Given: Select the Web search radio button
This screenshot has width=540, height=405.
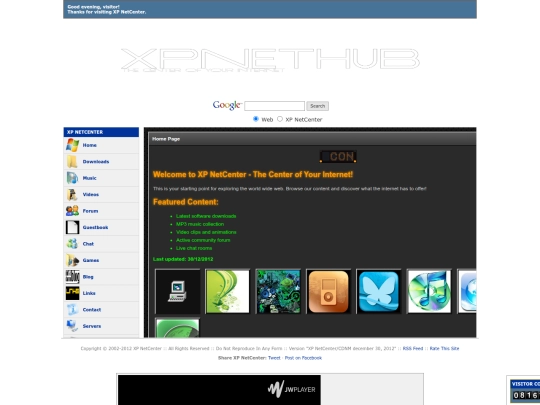Looking at the screenshot, I should pyautogui.click(x=256, y=119).
